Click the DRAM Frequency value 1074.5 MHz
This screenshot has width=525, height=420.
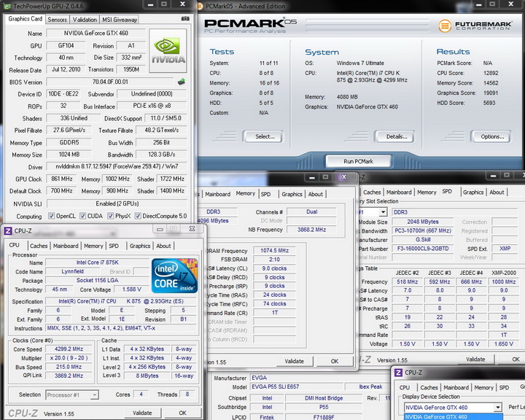(274, 251)
